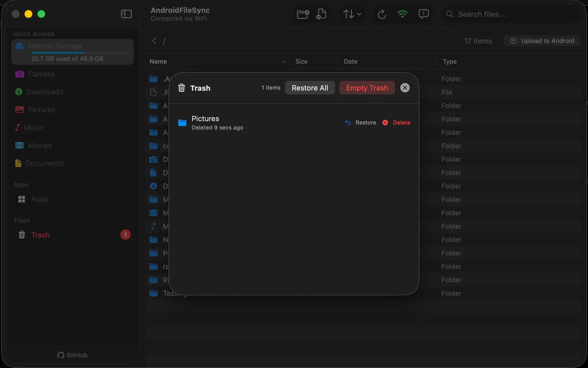588x368 pixels.
Task: Click the storage usage progress bar
Action: pyautogui.click(x=81, y=52)
